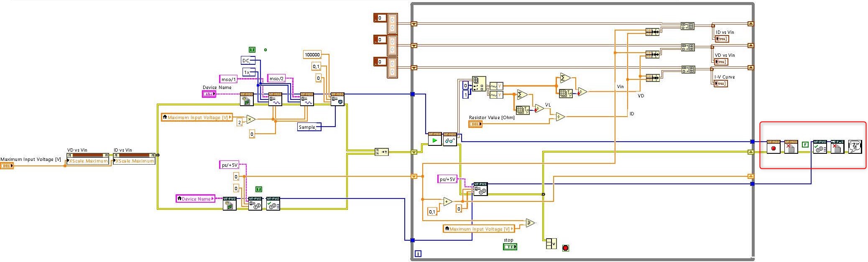The image size is (868, 262).
Task: Open the DC coupling constant
Action: (248, 61)
